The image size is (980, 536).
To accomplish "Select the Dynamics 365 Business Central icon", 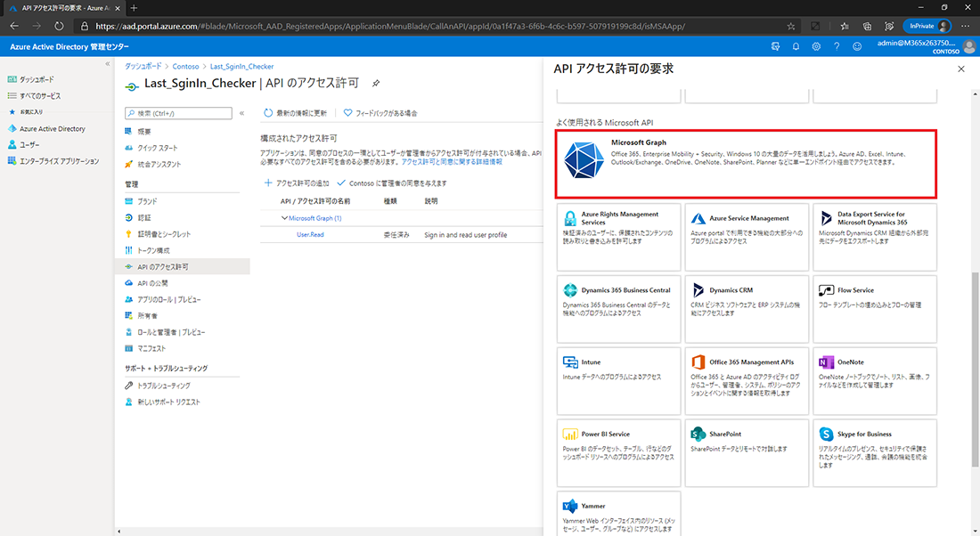I will pyautogui.click(x=570, y=290).
